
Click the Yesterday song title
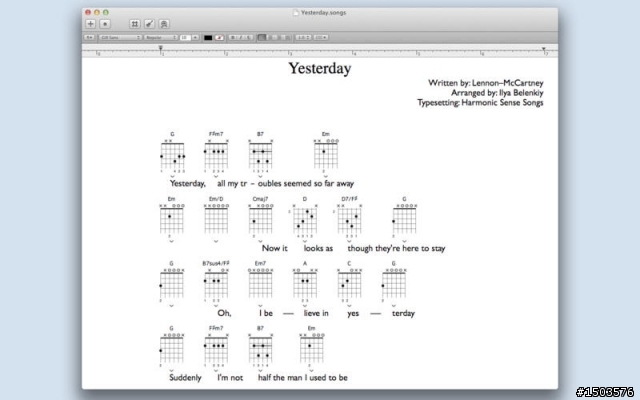tap(320, 68)
